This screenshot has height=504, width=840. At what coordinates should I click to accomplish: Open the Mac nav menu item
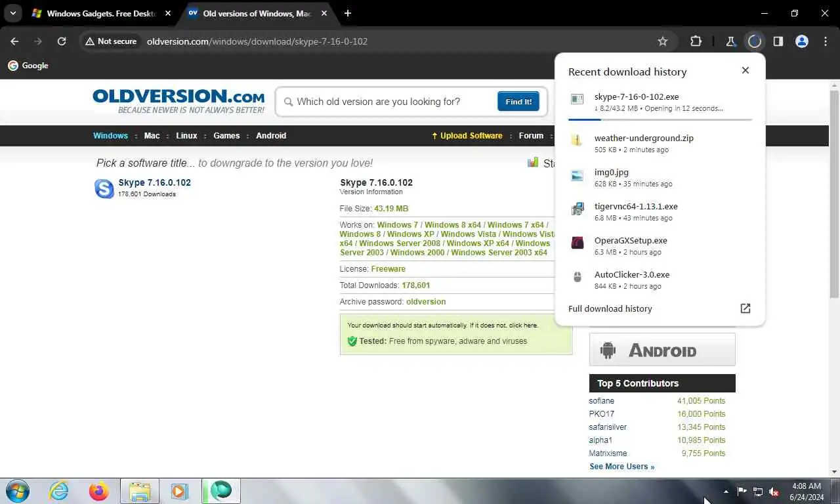[x=152, y=136]
